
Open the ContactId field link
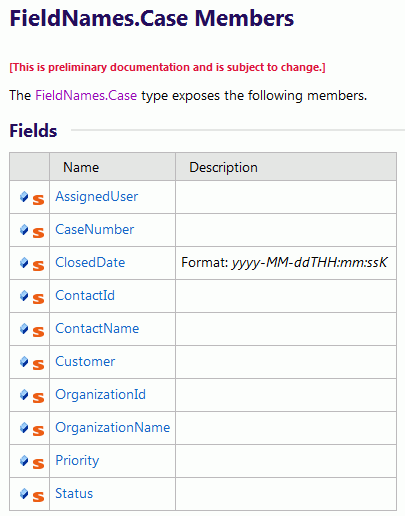click(x=85, y=295)
